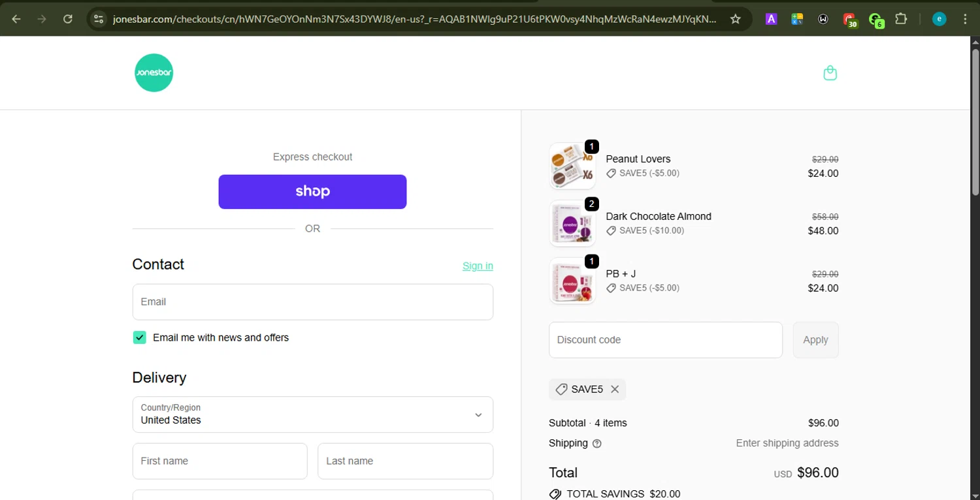
Task: Click the $48.00 discounted price
Action: (x=823, y=230)
